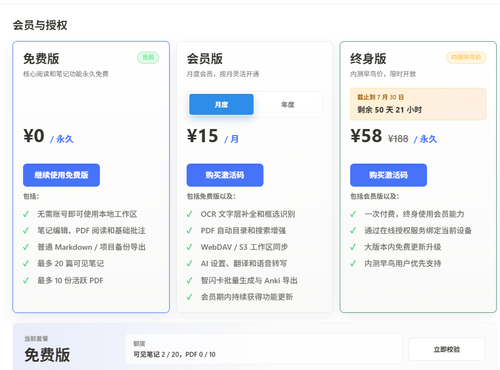Click AI 设置、翻译和语音转写 feature
500x370 pixels.
[244, 264]
